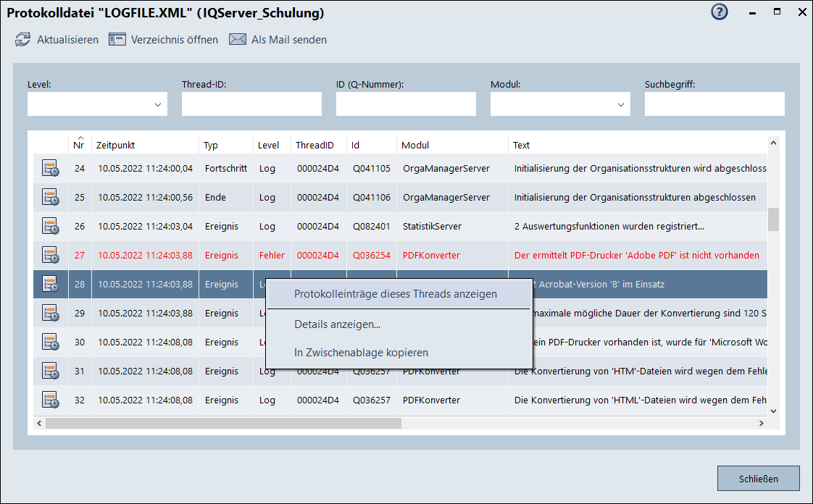Click the log entry icon for row 27
This screenshot has width=813, height=504.
coord(50,256)
